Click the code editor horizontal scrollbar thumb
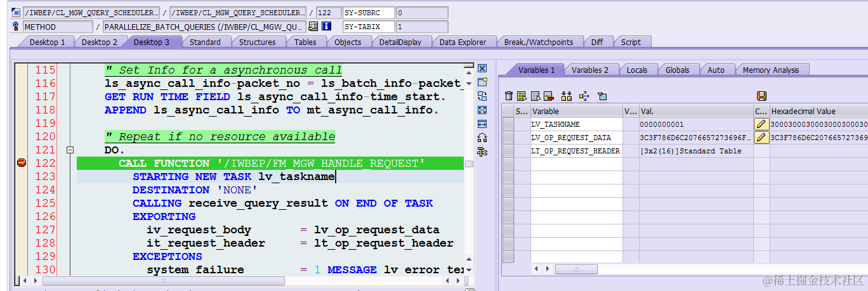Screen dimensions: 868x291 click(164, 280)
